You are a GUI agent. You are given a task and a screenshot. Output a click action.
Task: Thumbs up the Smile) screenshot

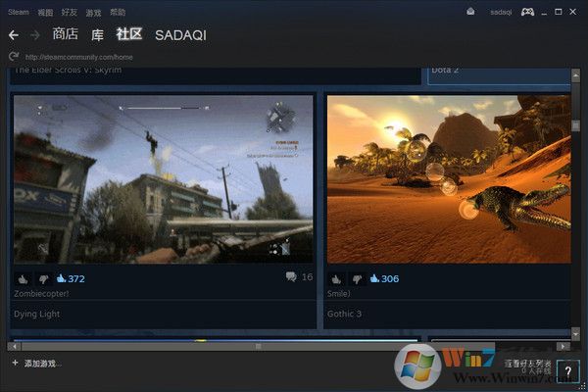[336, 279]
